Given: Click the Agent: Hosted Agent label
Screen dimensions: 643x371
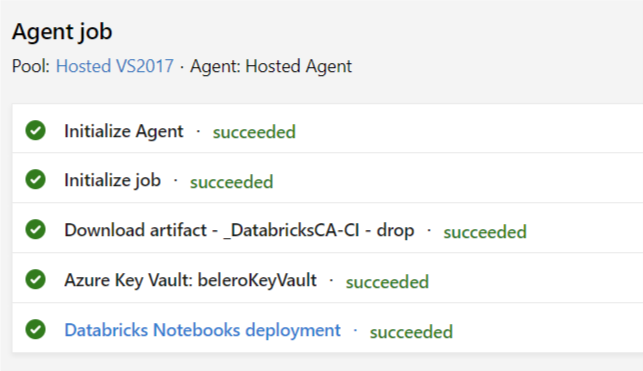Looking at the screenshot, I should (271, 66).
